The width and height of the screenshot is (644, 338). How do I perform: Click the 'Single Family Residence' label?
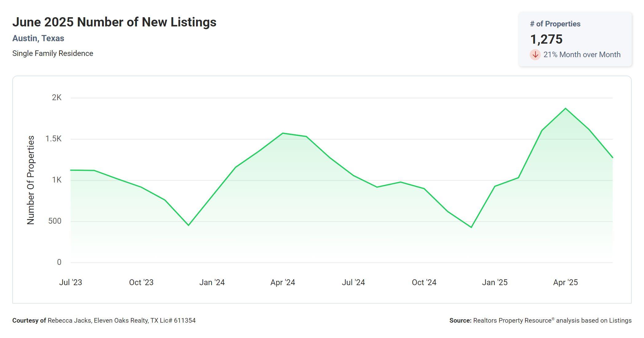tap(53, 53)
